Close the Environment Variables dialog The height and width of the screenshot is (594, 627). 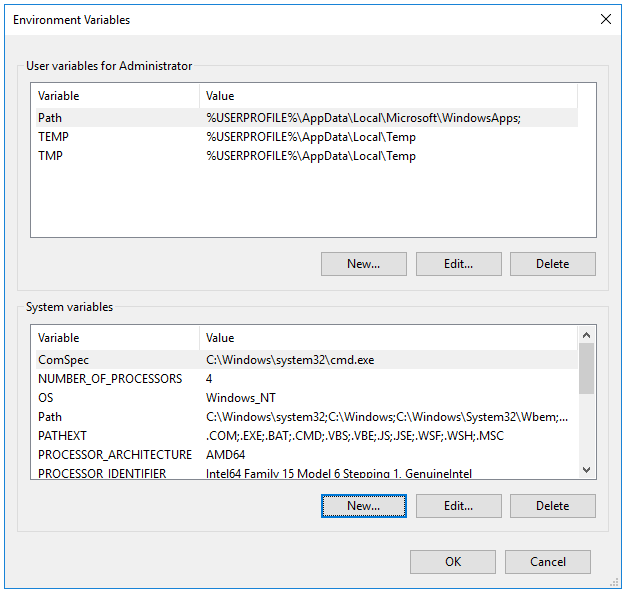coord(605,19)
